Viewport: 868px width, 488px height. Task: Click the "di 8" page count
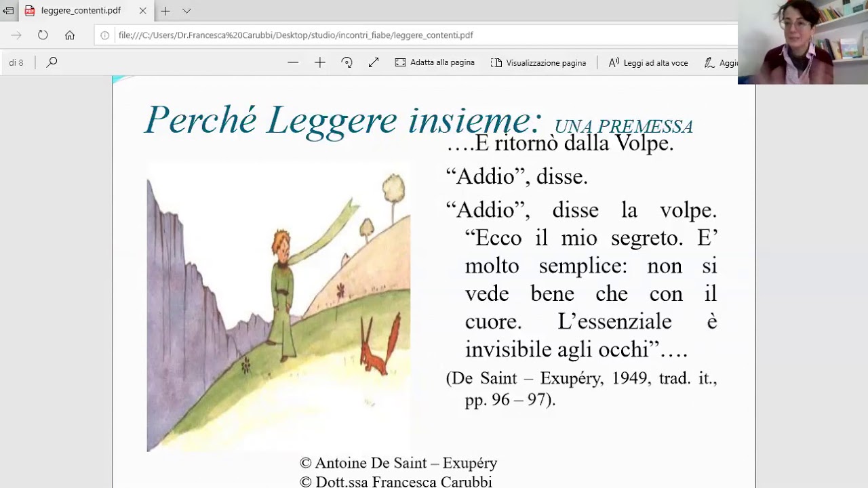tap(16, 62)
